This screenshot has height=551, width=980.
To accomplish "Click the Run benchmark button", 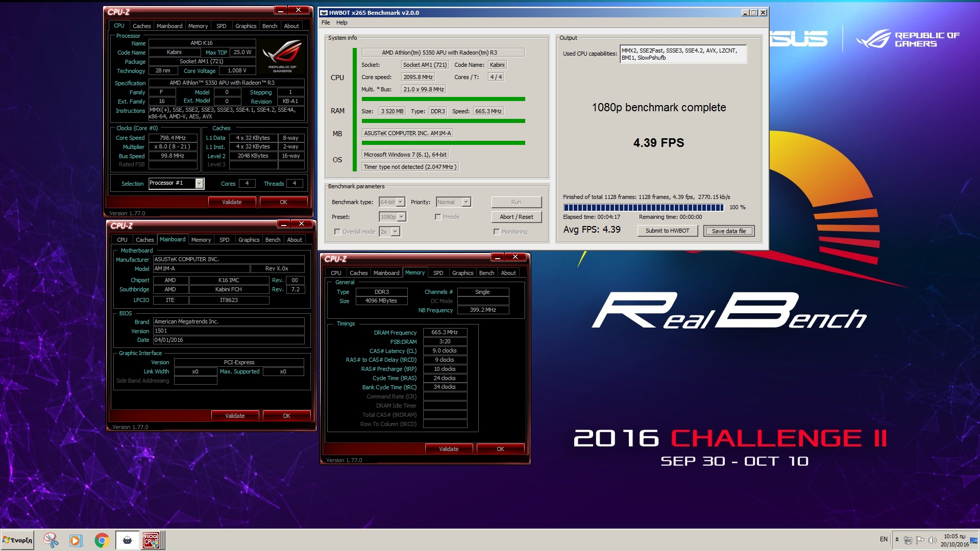I will coord(516,202).
